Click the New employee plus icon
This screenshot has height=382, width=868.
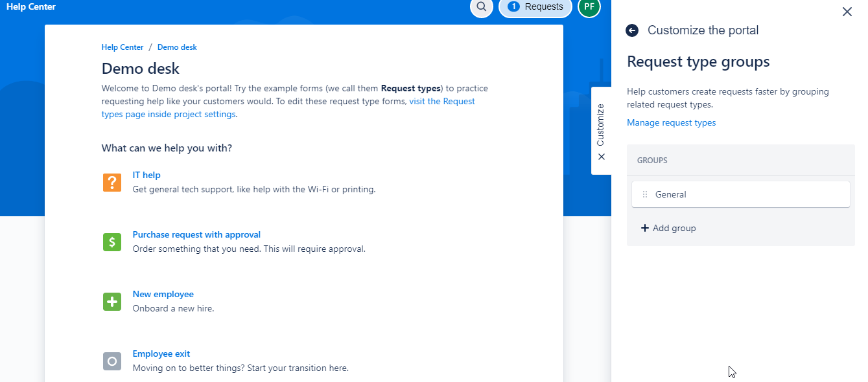pos(111,301)
